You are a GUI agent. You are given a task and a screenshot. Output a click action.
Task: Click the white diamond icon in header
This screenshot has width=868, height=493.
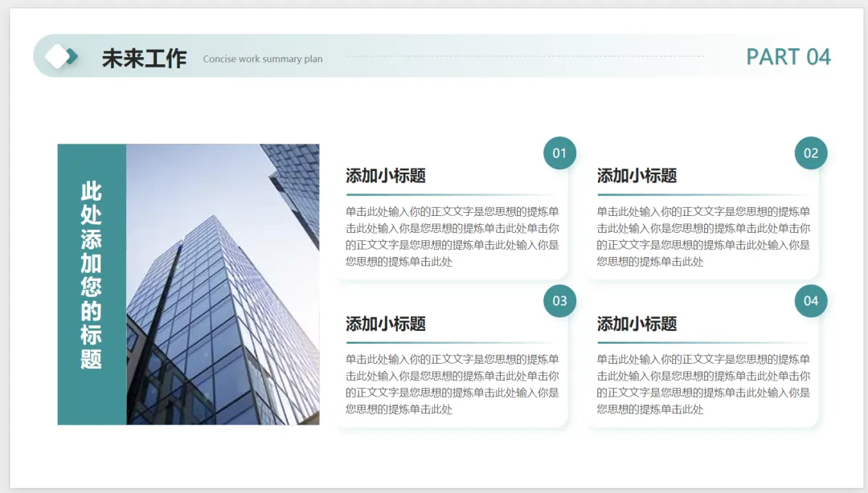pos(57,56)
